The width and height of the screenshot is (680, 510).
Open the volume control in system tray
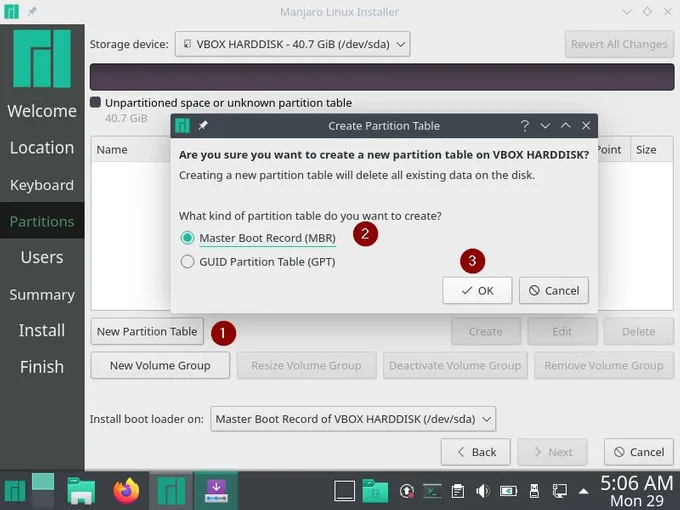[483, 491]
